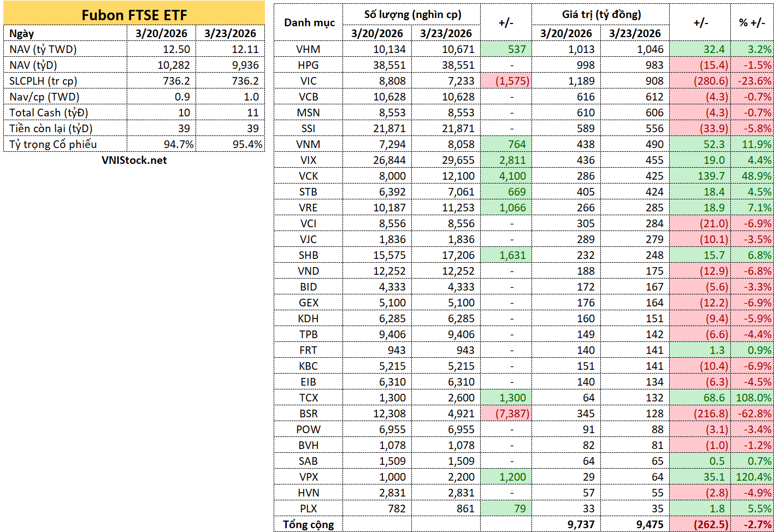The height and width of the screenshot is (532, 774).
Task: Click the total change cell (262.5)
Action: pos(700,524)
